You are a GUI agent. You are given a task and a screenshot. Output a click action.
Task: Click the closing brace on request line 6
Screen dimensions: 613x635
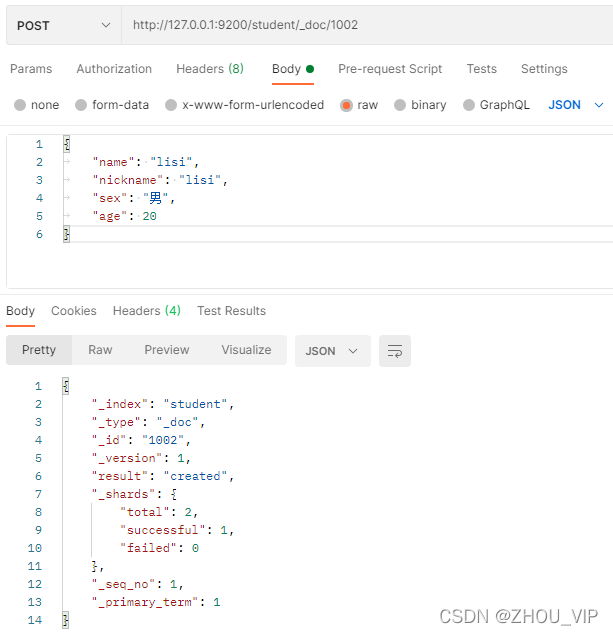click(67, 234)
